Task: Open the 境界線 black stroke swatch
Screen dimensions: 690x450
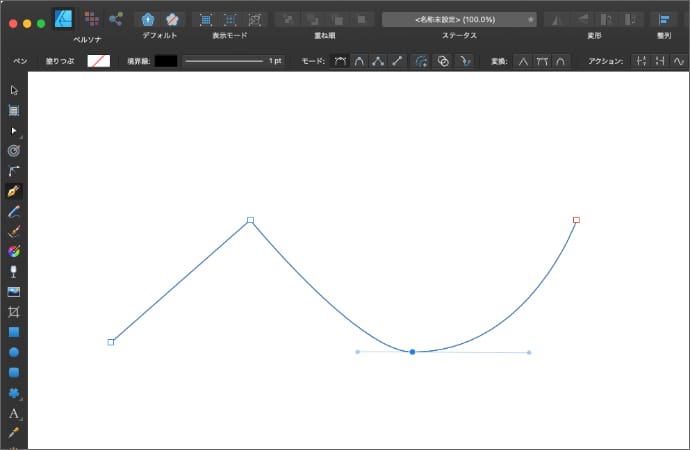Action: (165, 61)
